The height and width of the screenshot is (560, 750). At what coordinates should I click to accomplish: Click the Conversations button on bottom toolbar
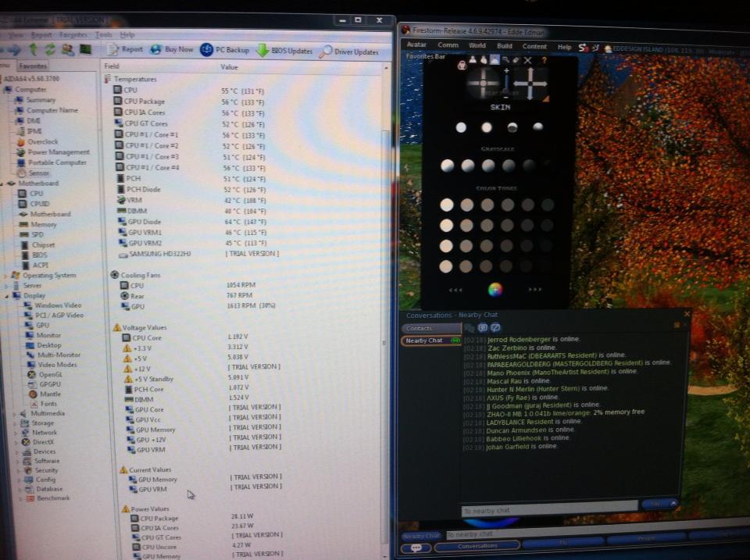(x=477, y=546)
